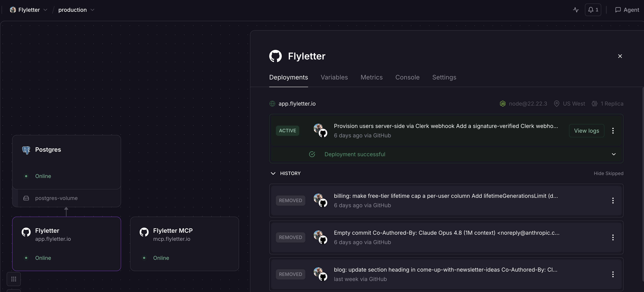
Task: Click the Deployment successful check icon
Action: (312, 154)
